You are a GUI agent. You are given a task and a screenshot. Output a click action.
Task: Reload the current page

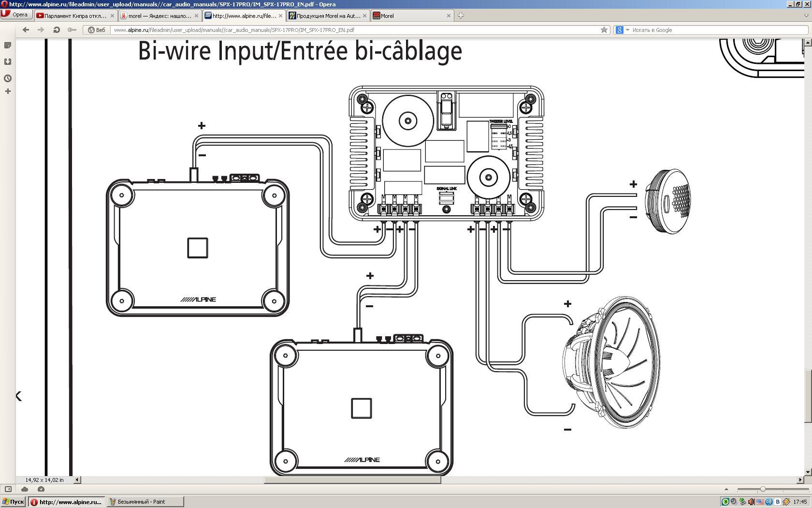[x=57, y=30]
